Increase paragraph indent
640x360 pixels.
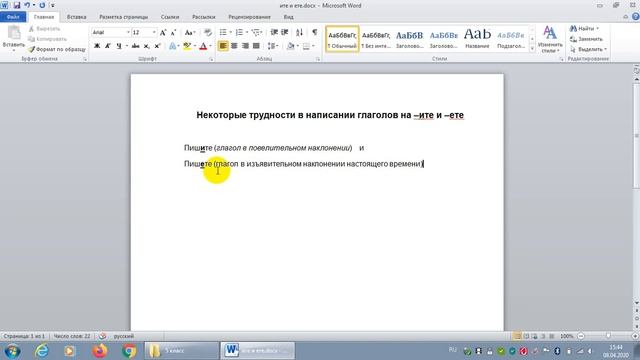click(285, 32)
